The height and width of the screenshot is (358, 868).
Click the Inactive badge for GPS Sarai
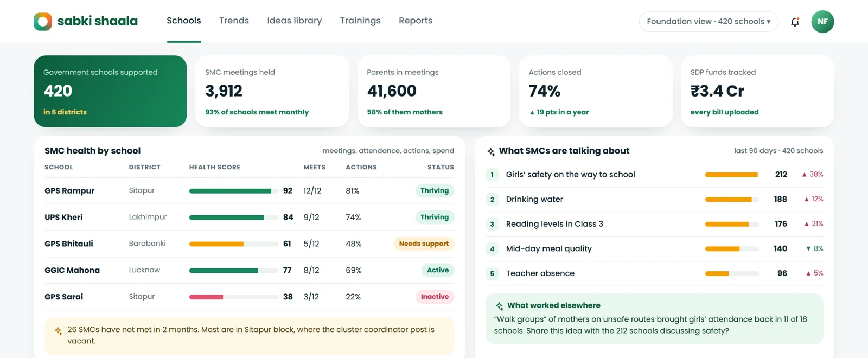point(435,297)
